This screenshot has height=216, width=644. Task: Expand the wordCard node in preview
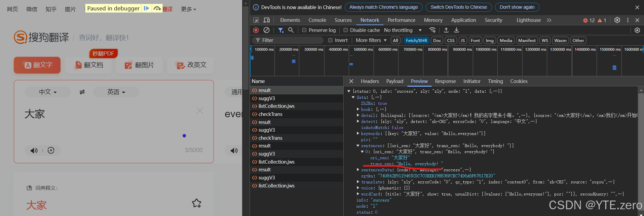(358, 194)
